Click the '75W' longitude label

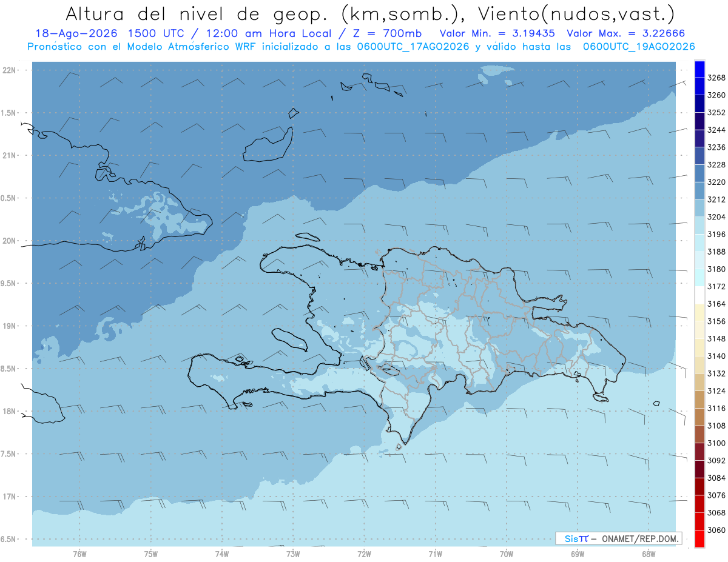click(151, 554)
